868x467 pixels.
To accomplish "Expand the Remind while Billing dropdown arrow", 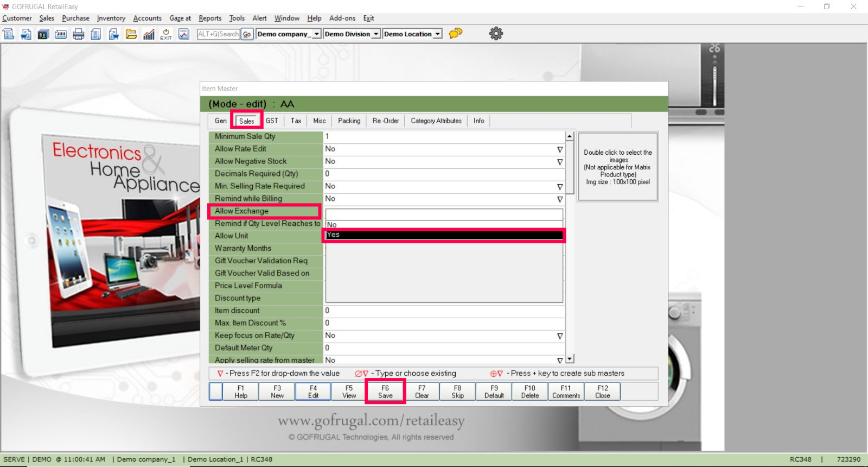I will point(560,199).
